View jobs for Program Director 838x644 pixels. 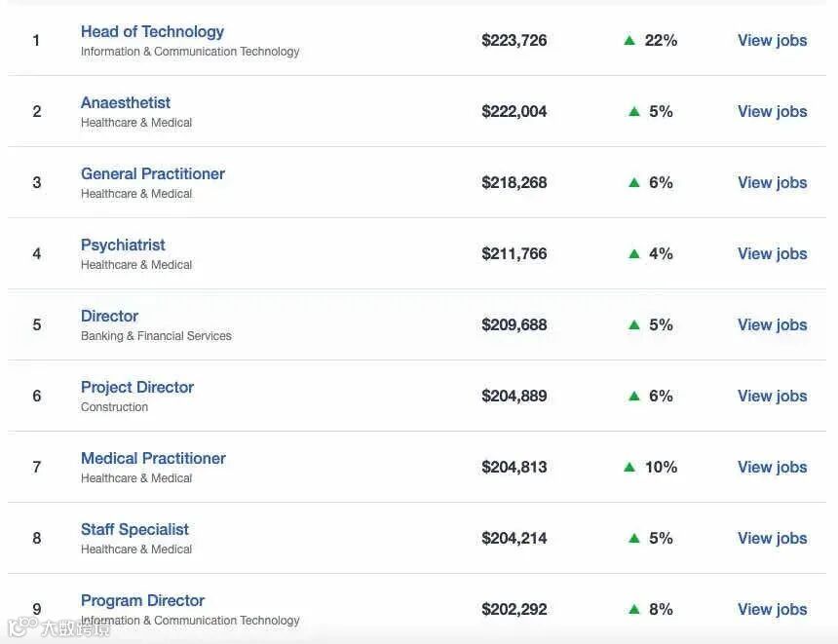point(772,609)
